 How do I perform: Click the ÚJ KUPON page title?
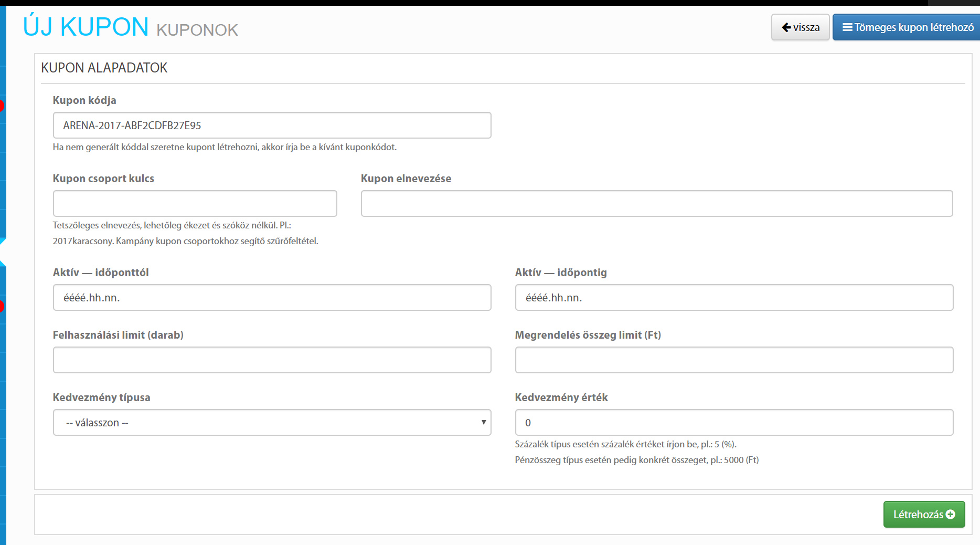tap(86, 27)
